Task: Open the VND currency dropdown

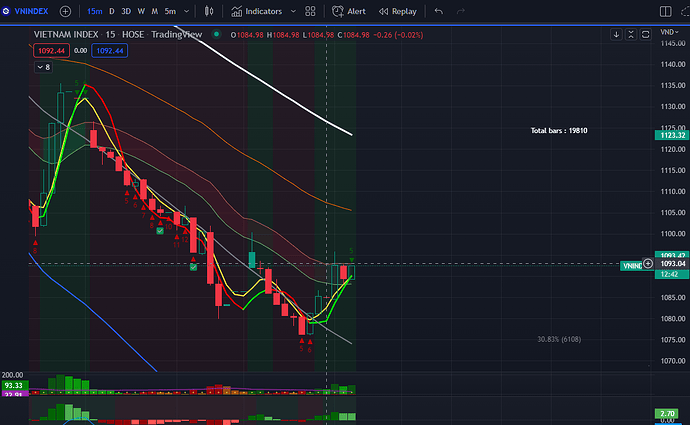Action: 669,32
